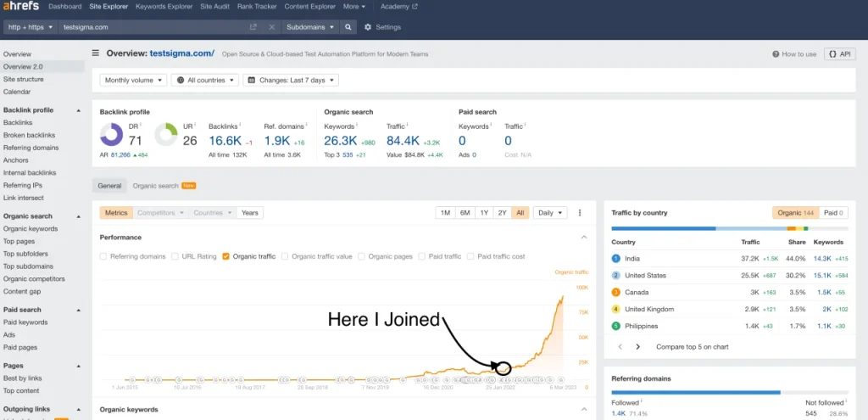This screenshot has width=868, height=420.
Task: Click previous arrow in Traffic by country
Action: pos(620,347)
